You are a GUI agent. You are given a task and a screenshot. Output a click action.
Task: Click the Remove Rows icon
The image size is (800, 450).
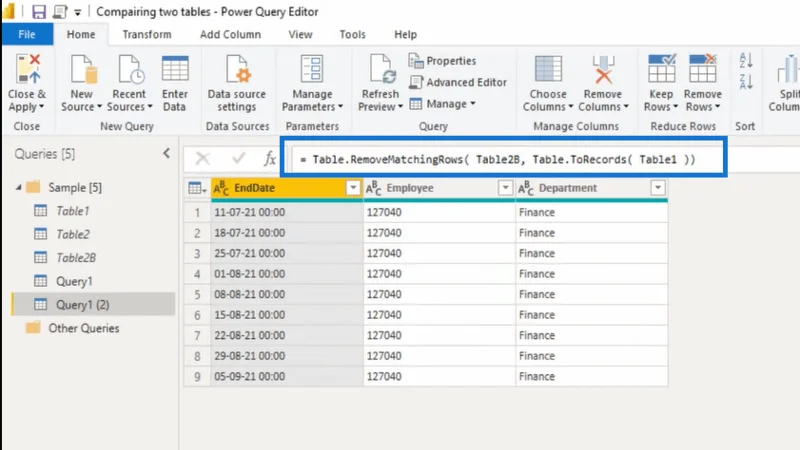click(x=703, y=68)
